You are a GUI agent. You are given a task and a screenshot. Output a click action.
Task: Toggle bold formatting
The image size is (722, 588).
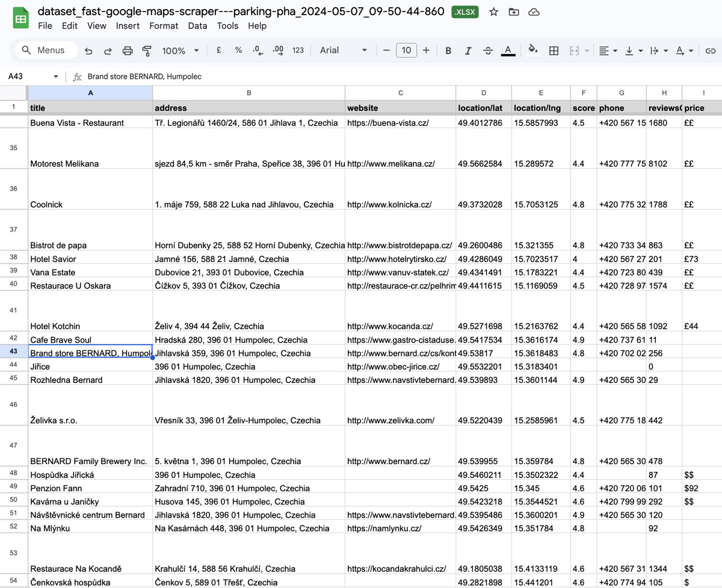[x=448, y=51]
